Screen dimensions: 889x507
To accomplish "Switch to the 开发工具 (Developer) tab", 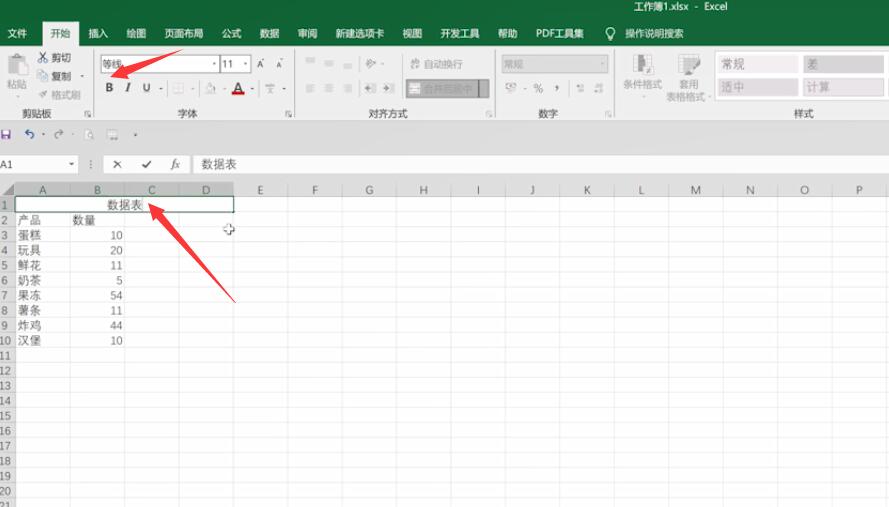I will (460, 33).
